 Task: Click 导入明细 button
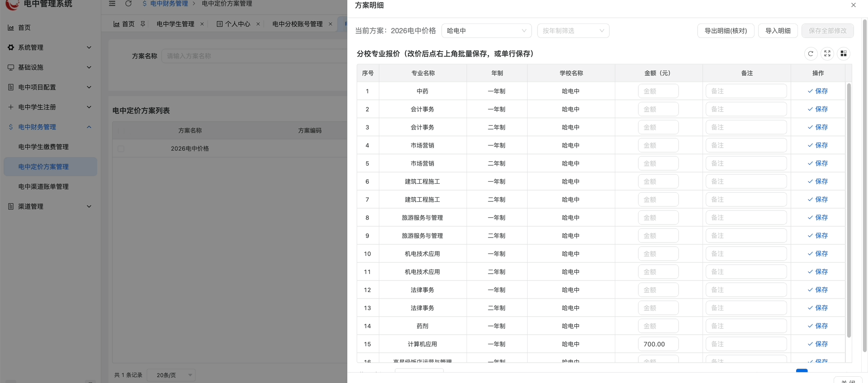(778, 31)
